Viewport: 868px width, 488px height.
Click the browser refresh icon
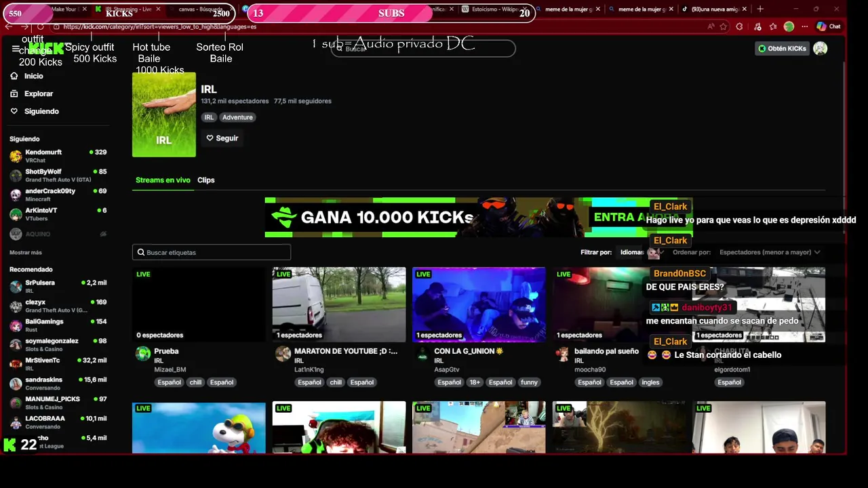pos(41,26)
